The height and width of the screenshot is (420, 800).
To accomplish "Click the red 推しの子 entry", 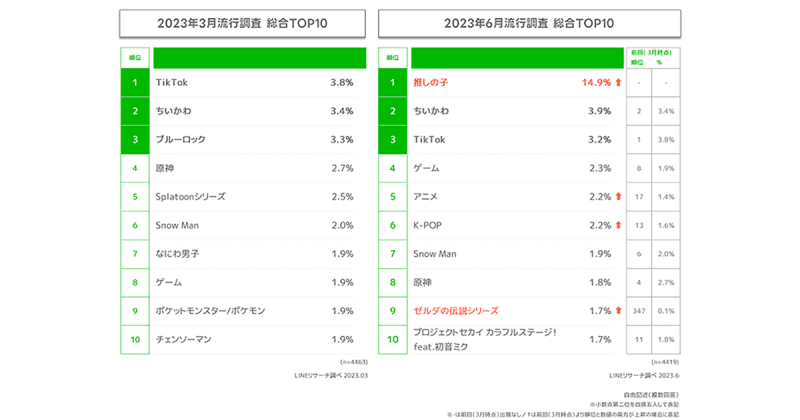I will tap(432, 83).
